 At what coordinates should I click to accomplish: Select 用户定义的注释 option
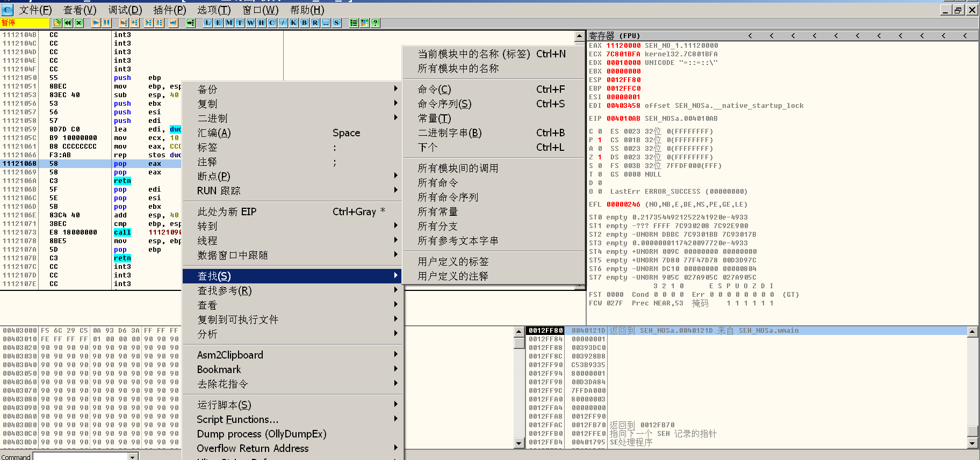click(x=493, y=276)
